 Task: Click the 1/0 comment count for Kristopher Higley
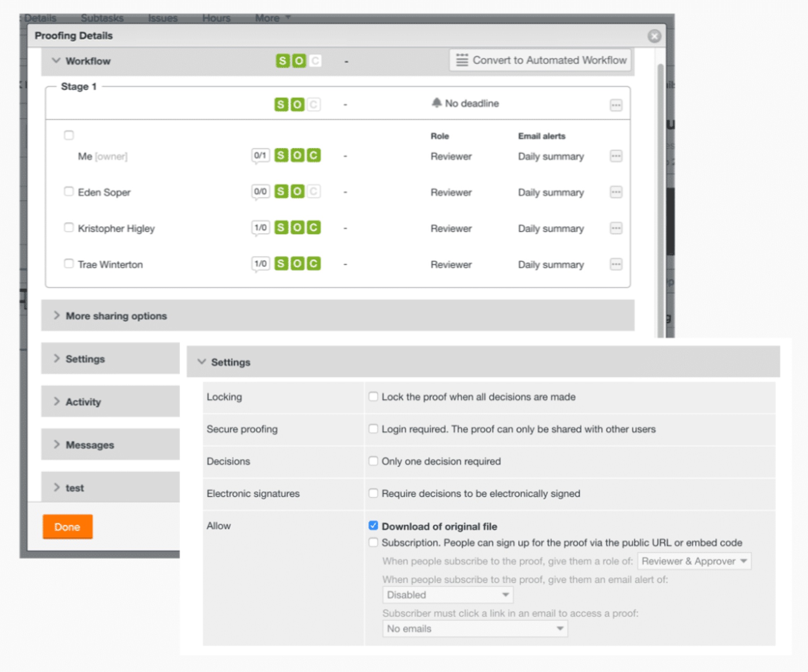[260, 228]
